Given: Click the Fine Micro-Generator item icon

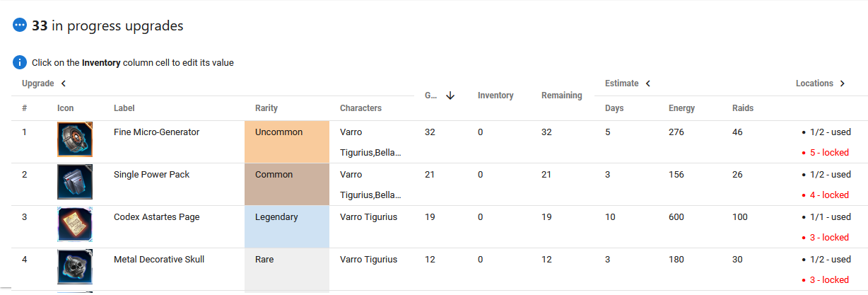Looking at the screenshot, I should (75, 139).
